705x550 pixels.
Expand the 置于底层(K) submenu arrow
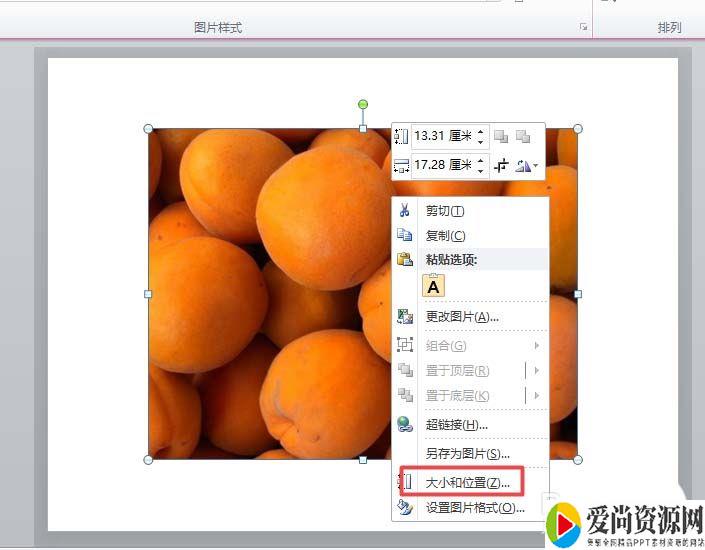537,396
